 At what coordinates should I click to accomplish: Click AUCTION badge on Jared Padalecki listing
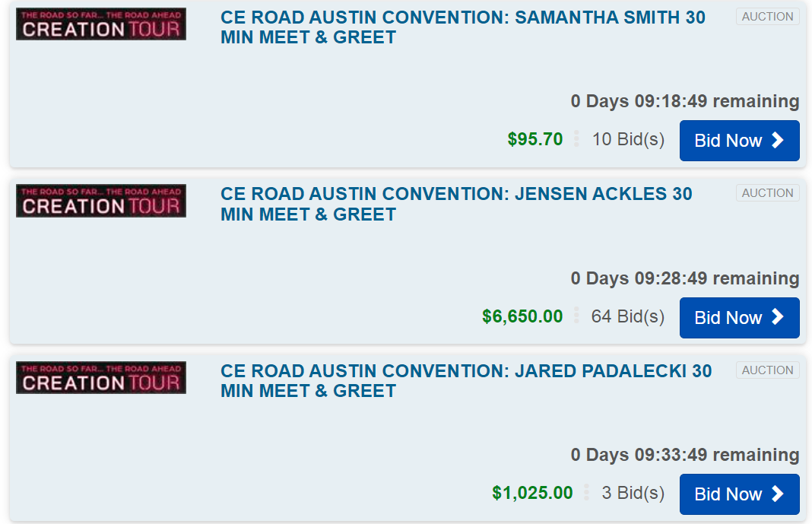coord(767,370)
